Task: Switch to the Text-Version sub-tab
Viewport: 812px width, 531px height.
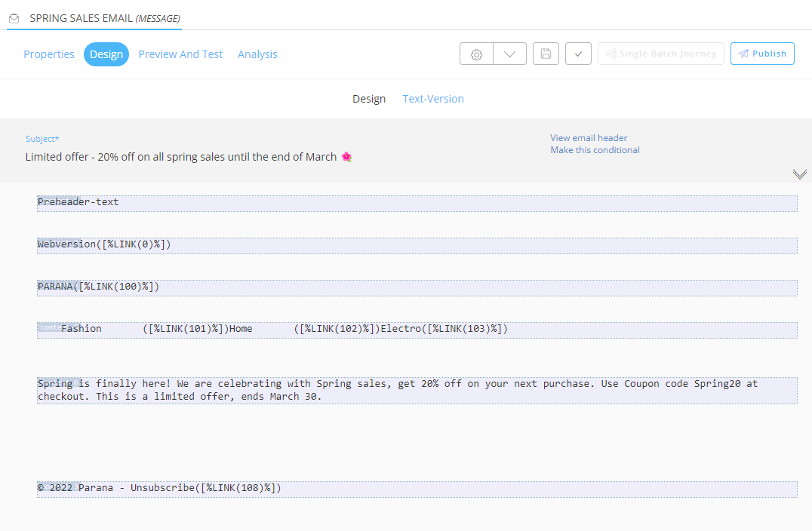Action: [433, 99]
